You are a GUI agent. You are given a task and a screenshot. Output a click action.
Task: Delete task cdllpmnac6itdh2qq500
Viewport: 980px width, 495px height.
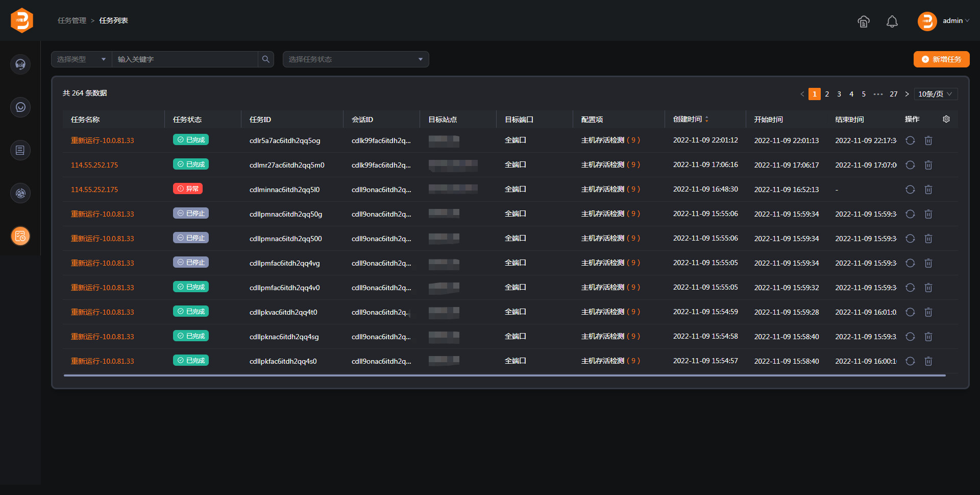[x=928, y=239]
